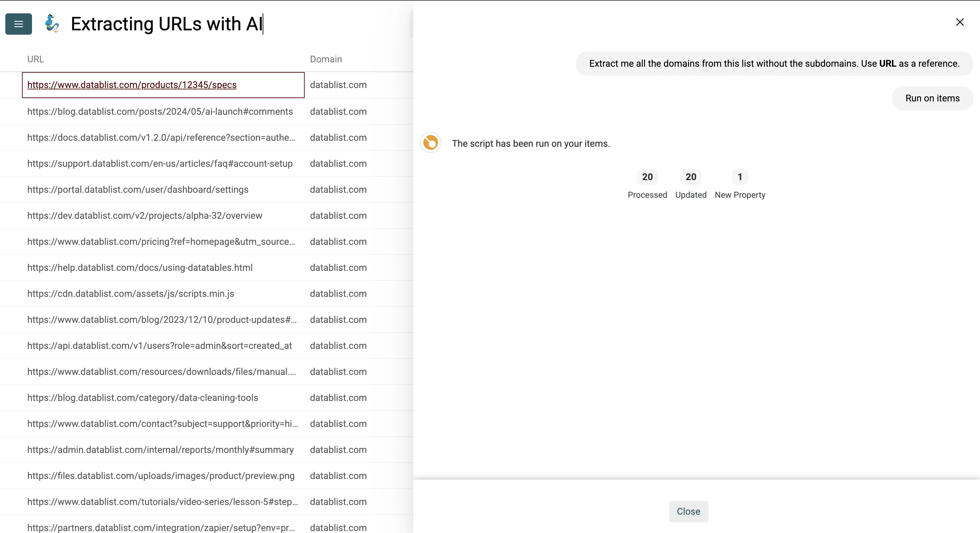Select the Domain column header
Image resolution: width=980 pixels, height=533 pixels.
click(326, 59)
